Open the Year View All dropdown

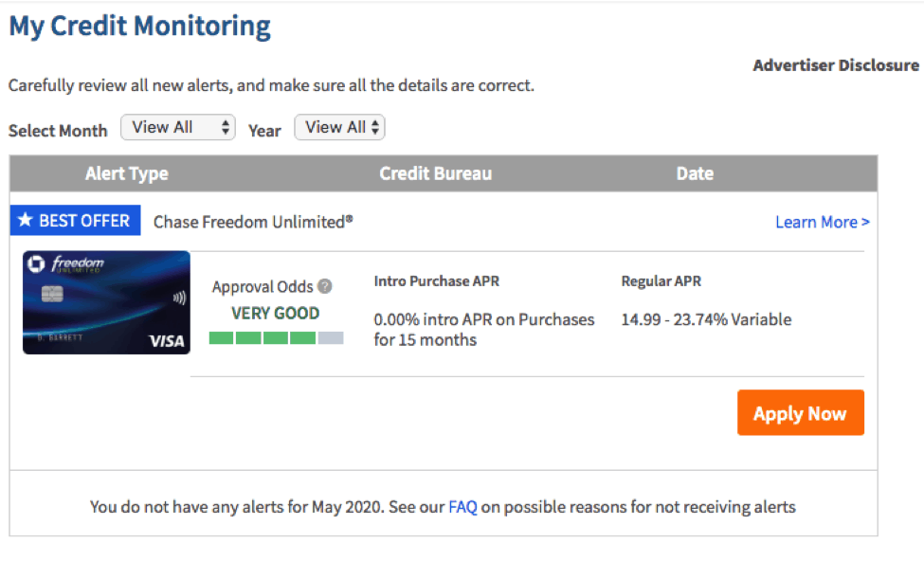(x=339, y=127)
